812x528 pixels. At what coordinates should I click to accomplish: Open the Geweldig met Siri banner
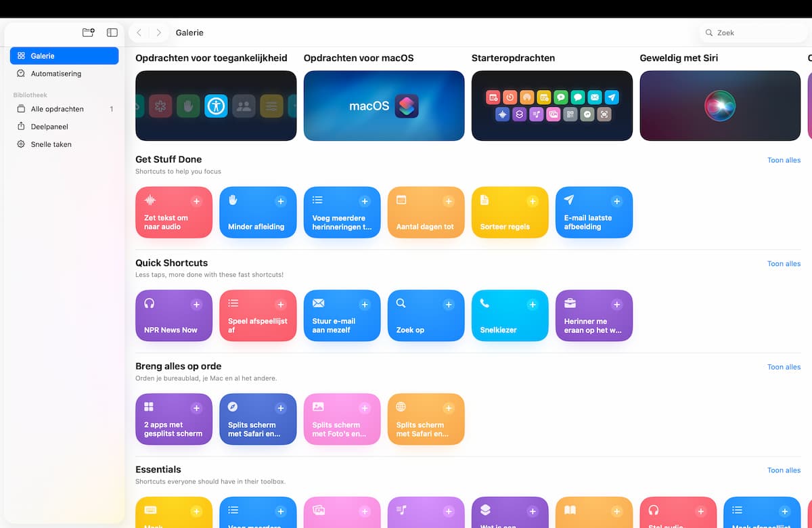coord(720,106)
